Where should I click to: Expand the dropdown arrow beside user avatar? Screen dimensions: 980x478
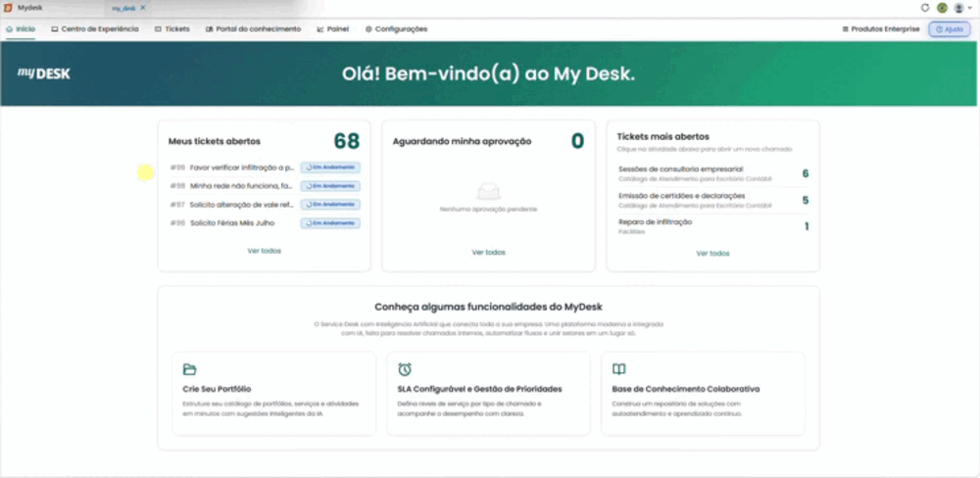[x=969, y=8]
